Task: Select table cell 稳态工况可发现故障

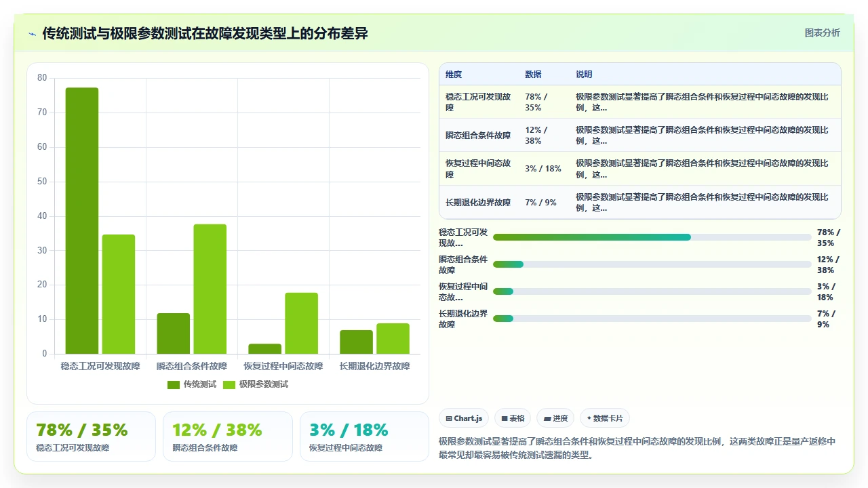Action: click(x=478, y=102)
